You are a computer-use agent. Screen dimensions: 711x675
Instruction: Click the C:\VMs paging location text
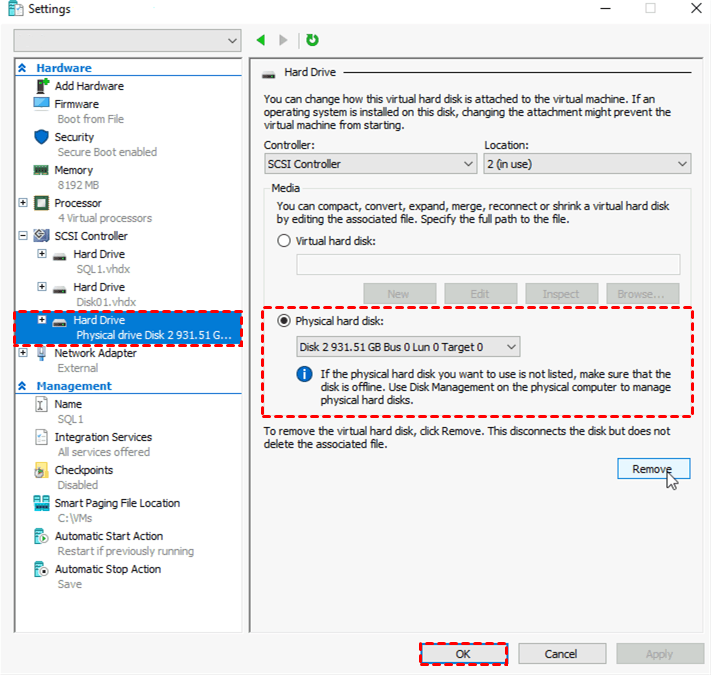75,518
